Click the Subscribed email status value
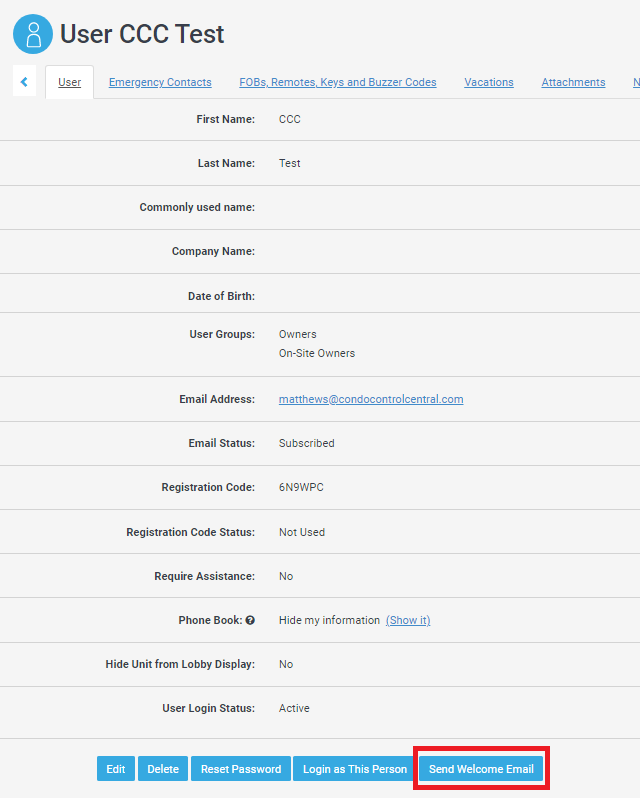Screen dimensions: 640x798 click(x=306, y=443)
